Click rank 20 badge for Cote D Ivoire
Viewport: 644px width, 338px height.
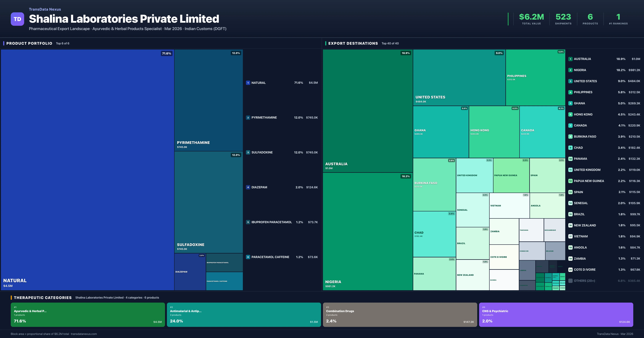(570, 270)
